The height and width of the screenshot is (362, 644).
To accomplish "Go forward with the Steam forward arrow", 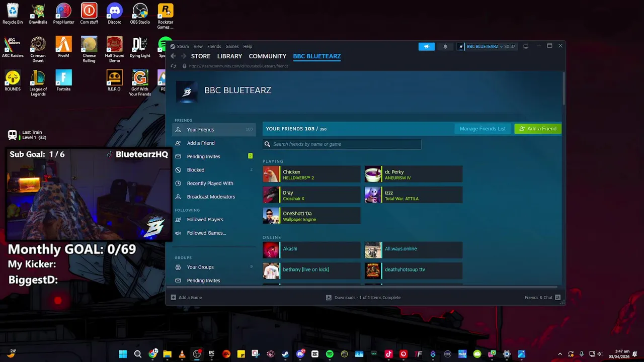I will click(184, 56).
